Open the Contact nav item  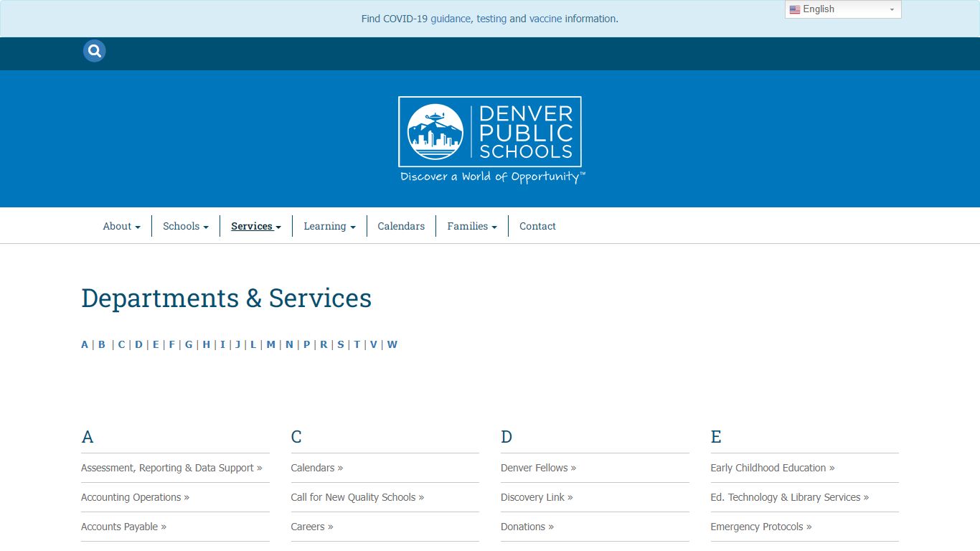coord(537,226)
